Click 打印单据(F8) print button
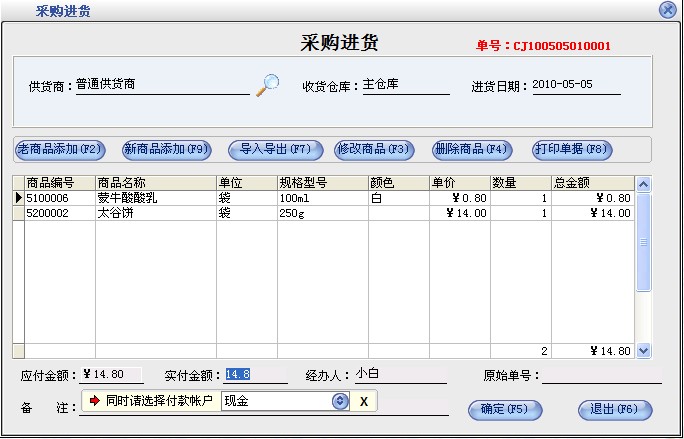 tap(572, 150)
